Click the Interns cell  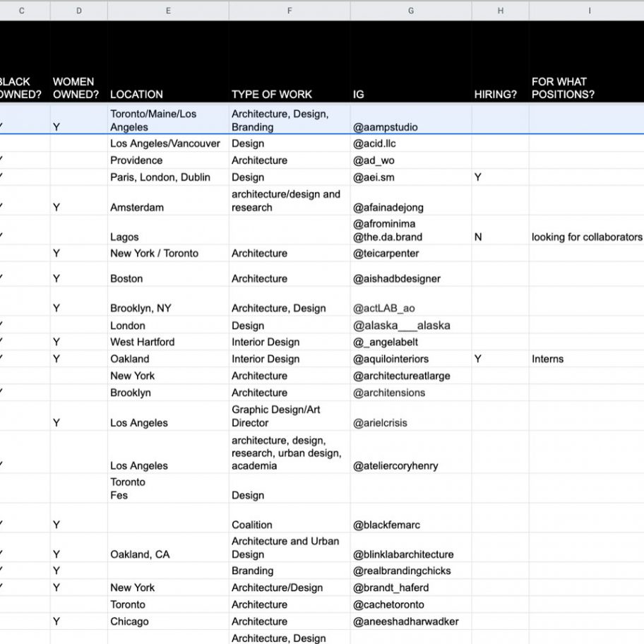coord(587,359)
